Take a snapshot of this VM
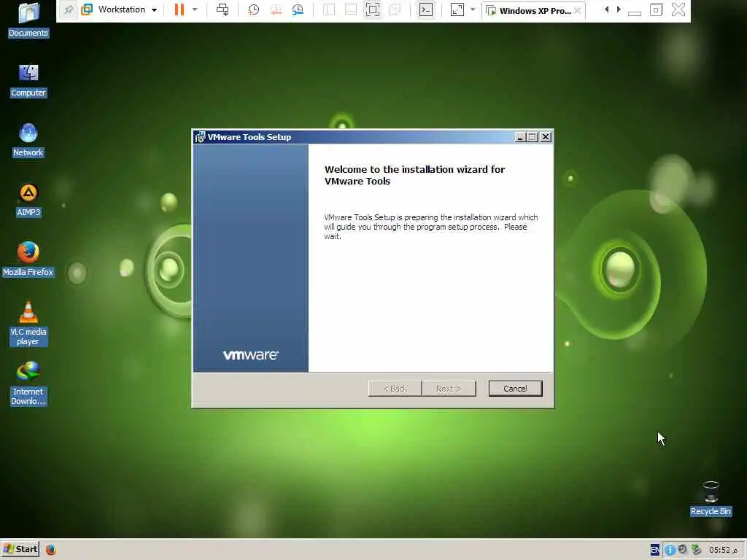The width and height of the screenshot is (747, 560). click(x=253, y=9)
